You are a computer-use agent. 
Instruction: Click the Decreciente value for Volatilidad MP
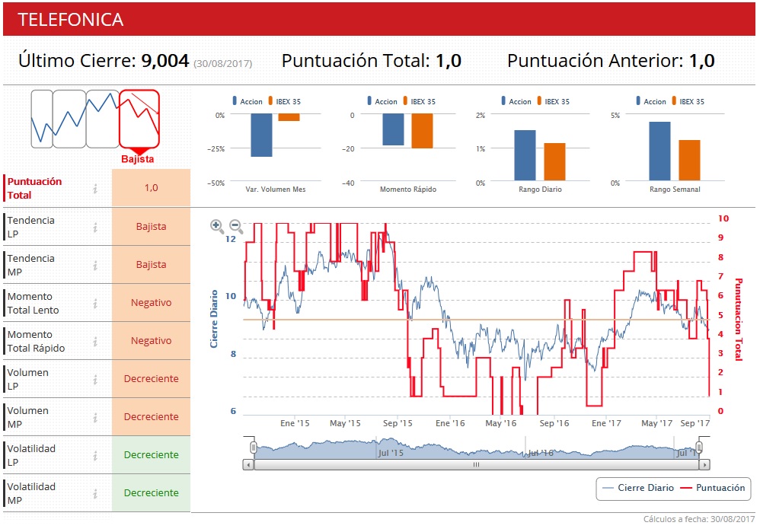tap(152, 492)
